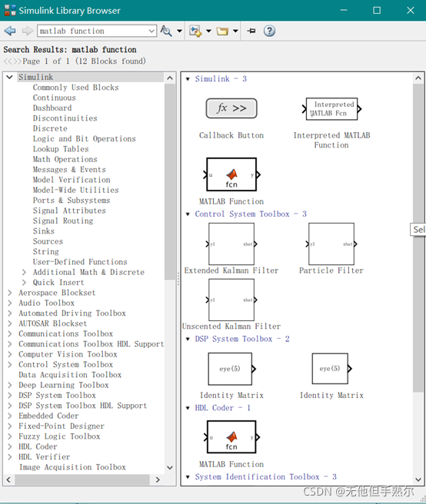Select the Discrete library
The height and width of the screenshot is (504, 426).
pos(50,128)
